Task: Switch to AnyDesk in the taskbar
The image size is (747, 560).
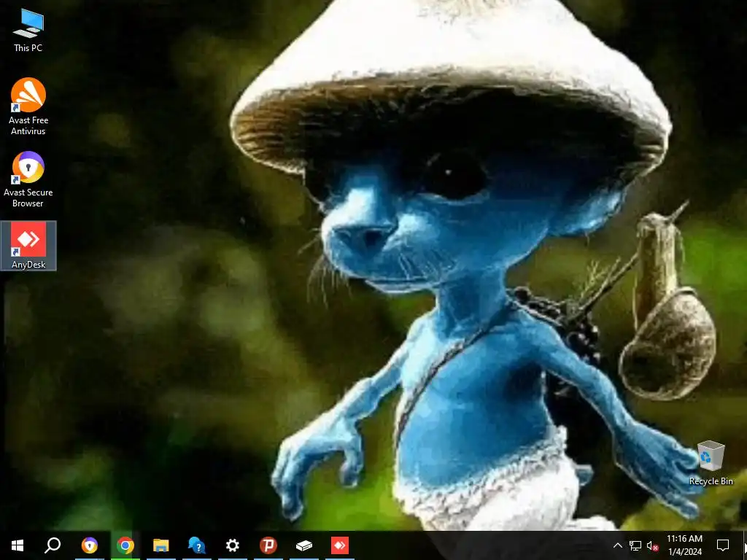Action: (x=340, y=545)
